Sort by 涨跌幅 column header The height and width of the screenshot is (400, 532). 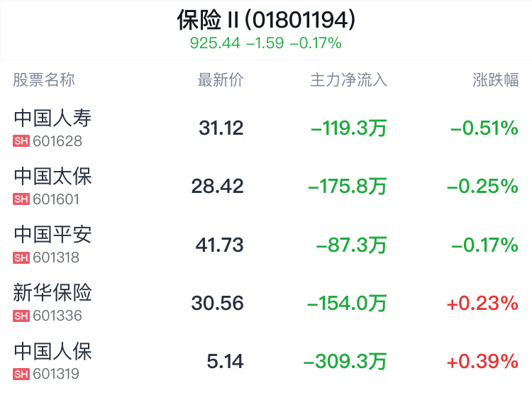click(x=495, y=79)
